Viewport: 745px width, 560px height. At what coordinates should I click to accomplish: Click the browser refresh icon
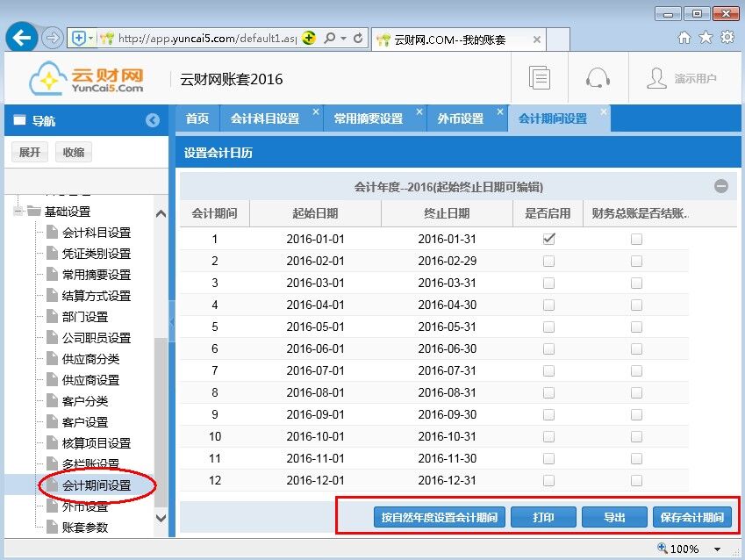(x=358, y=38)
